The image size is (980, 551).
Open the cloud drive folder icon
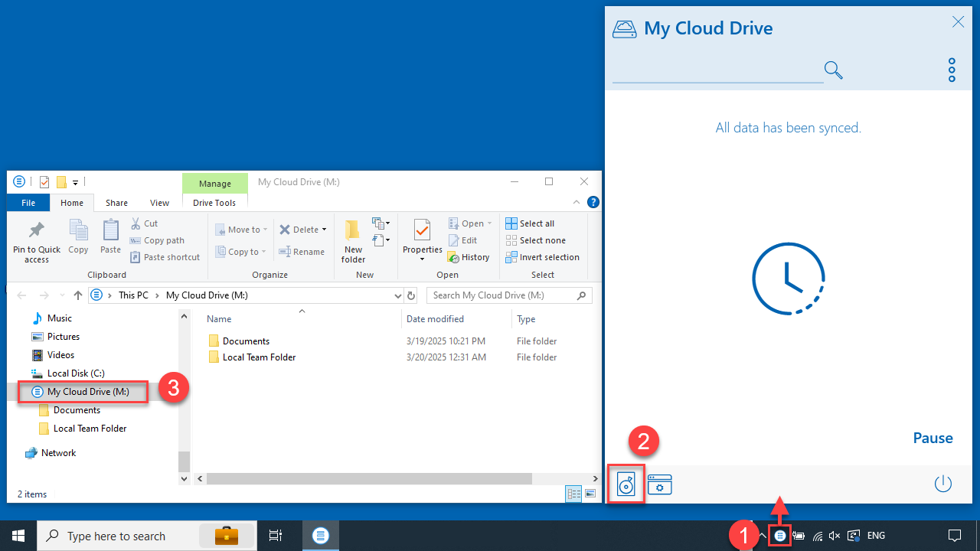[x=626, y=484]
